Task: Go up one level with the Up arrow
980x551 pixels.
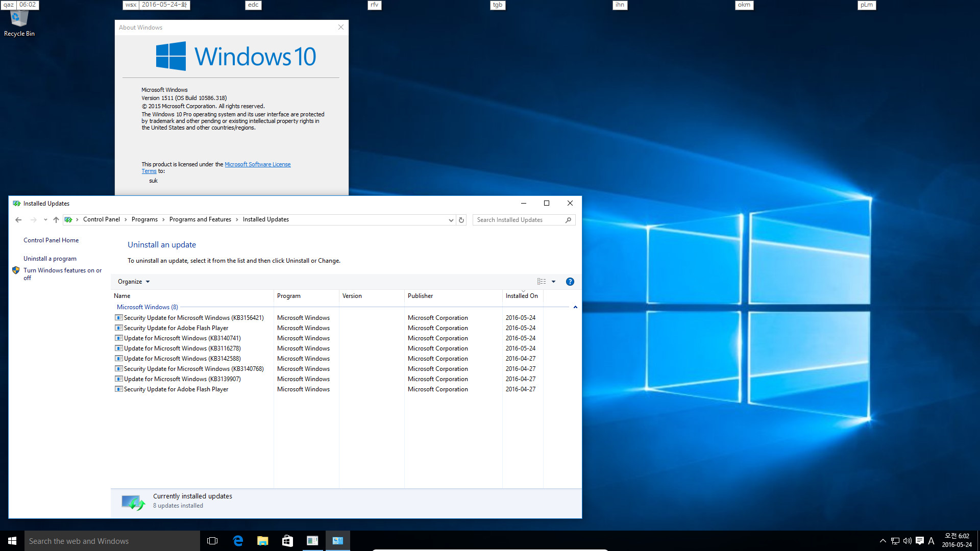Action: [x=56, y=220]
